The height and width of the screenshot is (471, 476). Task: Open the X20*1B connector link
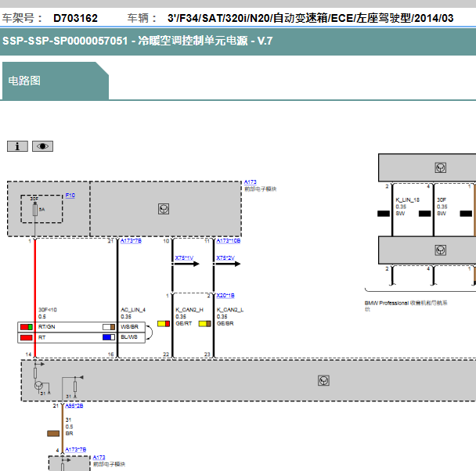coord(225,296)
